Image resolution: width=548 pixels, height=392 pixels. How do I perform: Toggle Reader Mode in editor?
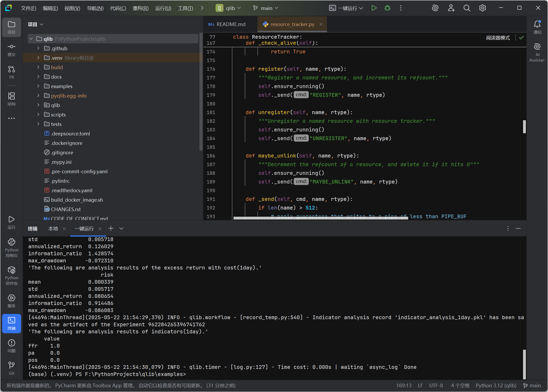498,38
